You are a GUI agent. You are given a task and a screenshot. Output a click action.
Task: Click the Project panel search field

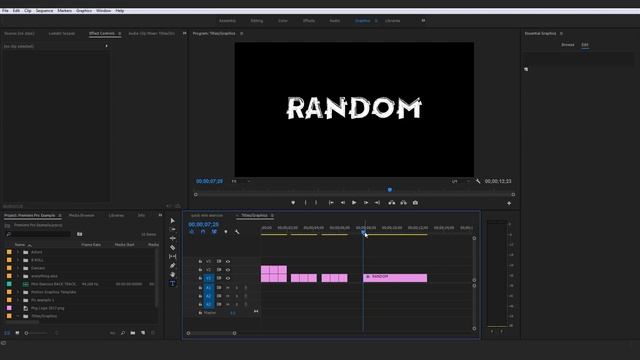click(x=39, y=234)
